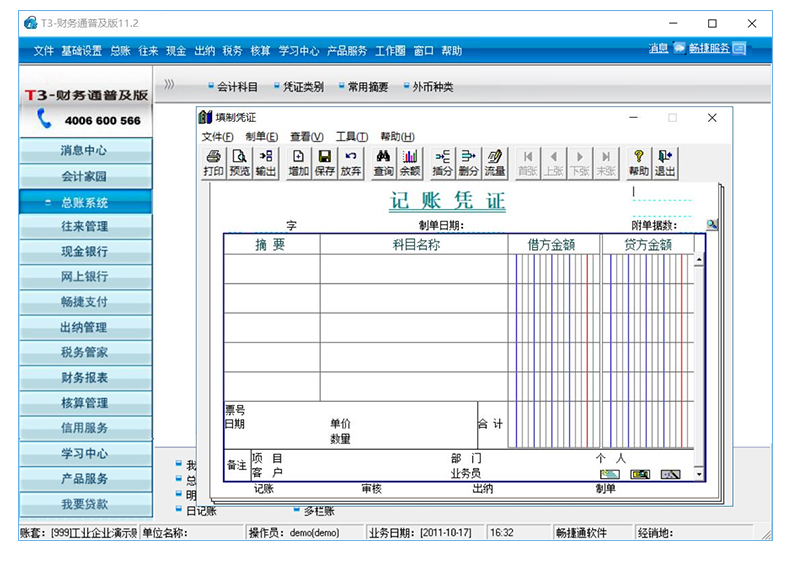Click the first 摘要 cell in voucher table

pos(271,269)
